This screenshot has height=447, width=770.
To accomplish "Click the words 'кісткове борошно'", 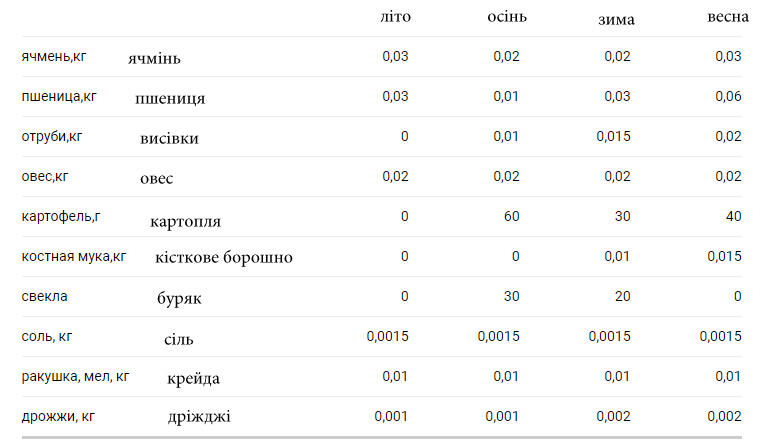I will [224, 257].
